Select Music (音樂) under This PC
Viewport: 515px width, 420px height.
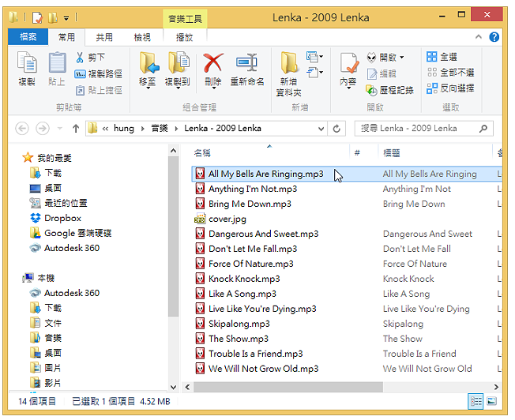tap(46, 338)
